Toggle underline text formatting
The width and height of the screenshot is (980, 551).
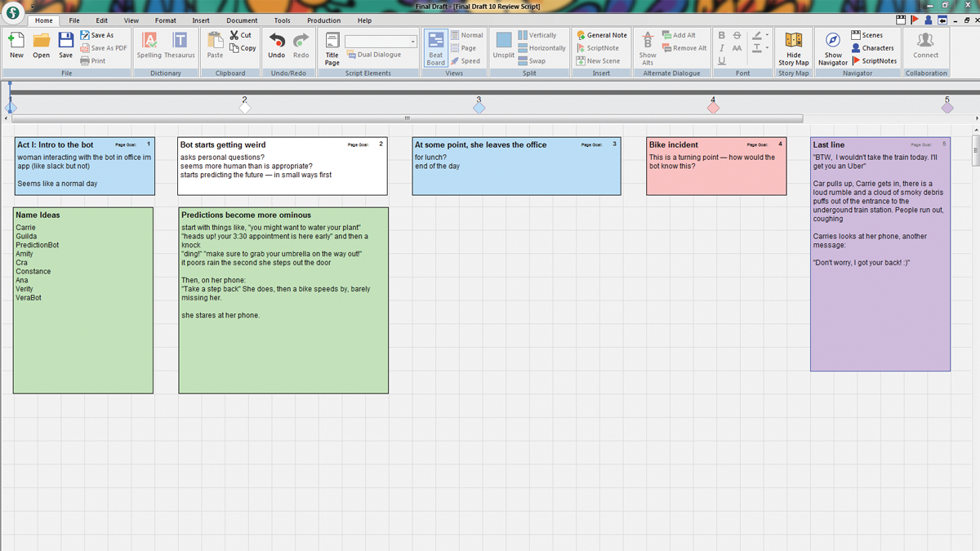(721, 61)
